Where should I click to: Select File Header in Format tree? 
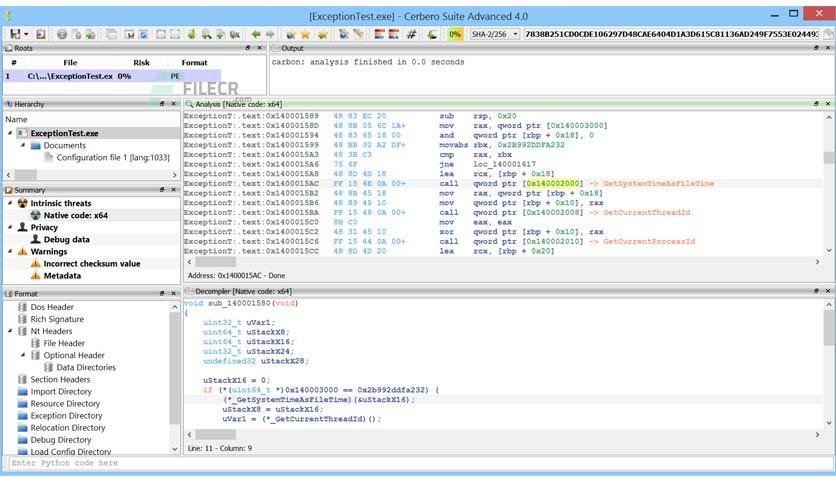(x=64, y=343)
